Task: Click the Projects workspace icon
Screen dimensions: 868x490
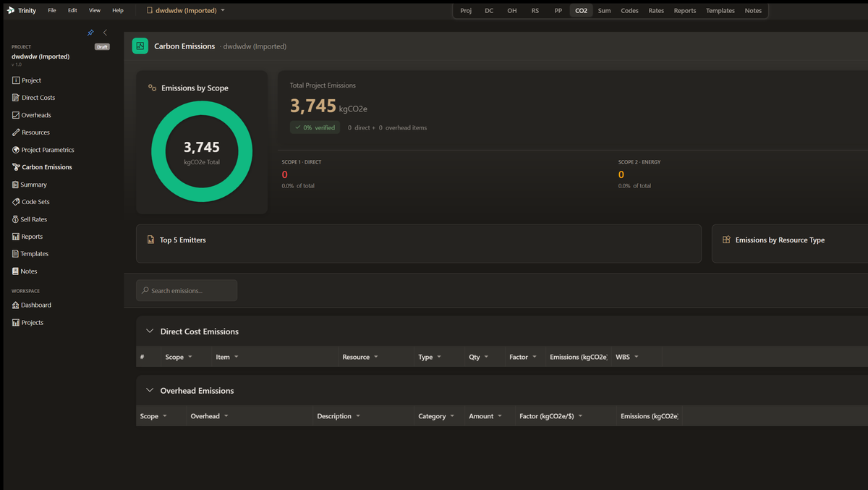Action: [x=16, y=323]
